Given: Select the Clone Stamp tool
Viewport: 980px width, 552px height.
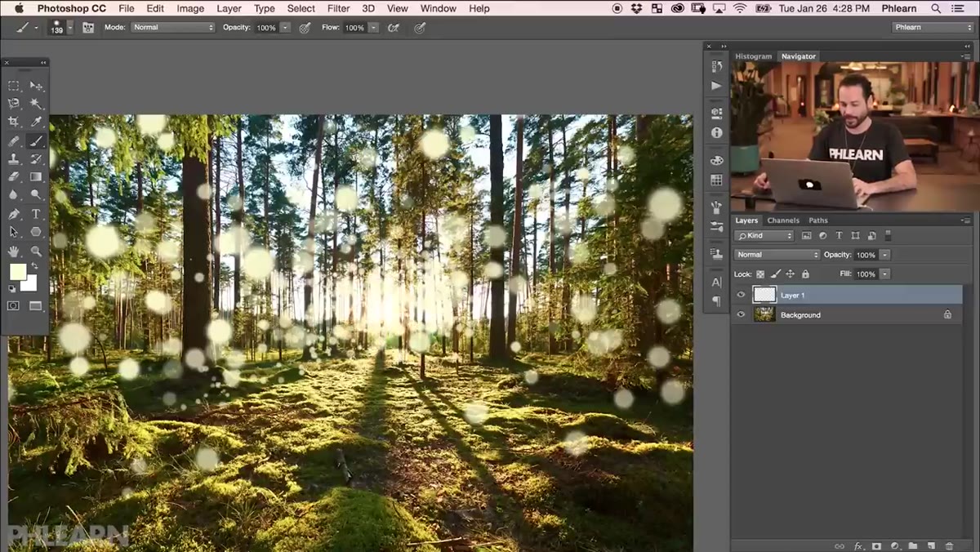Looking at the screenshot, I should pos(14,158).
